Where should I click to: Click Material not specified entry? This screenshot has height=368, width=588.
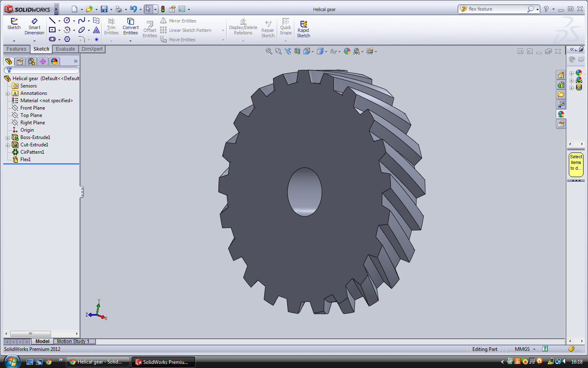tap(47, 101)
